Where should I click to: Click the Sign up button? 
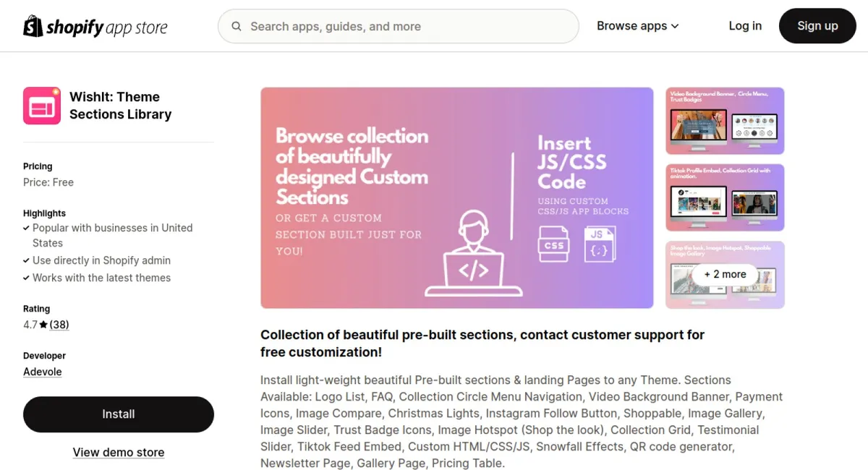(x=817, y=26)
